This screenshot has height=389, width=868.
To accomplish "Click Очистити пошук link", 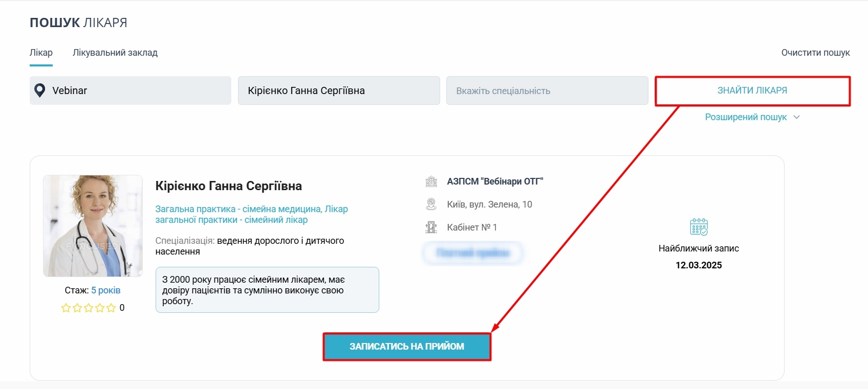I will [815, 53].
